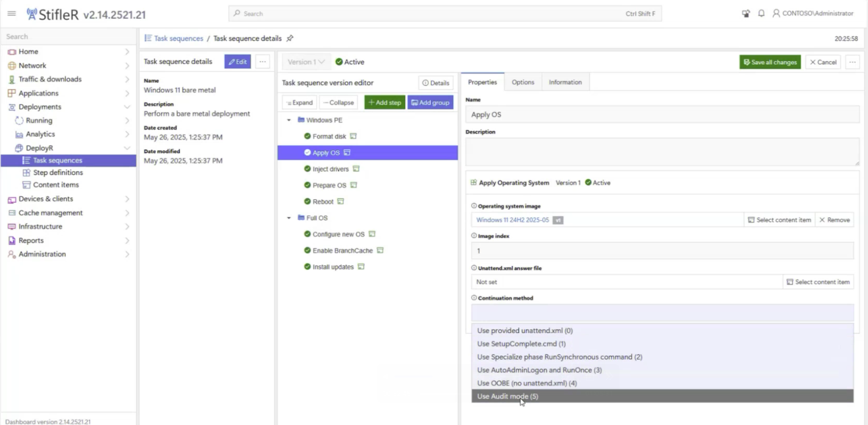Image resolution: width=868 pixels, height=425 pixels.
Task: Click the step definition icon beside Enable BranchCache
Action: (x=380, y=250)
